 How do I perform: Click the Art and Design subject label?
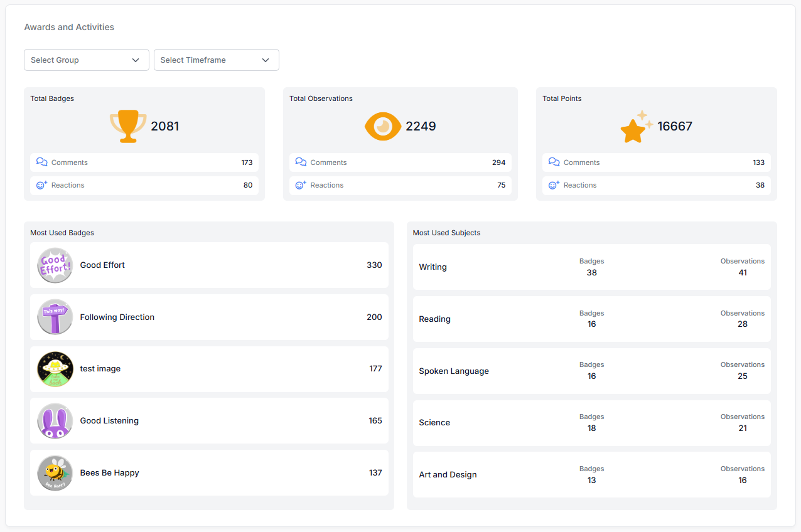pos(448,475)
